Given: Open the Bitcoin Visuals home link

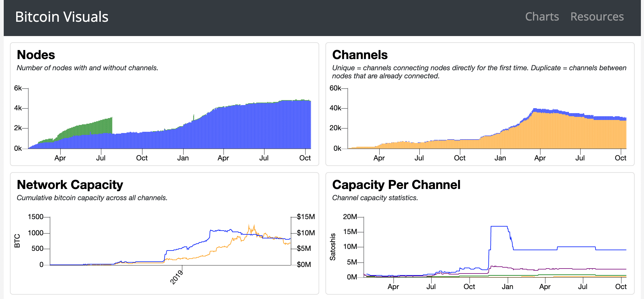Looking at the screenshot, I should click(x=62, y=17).
